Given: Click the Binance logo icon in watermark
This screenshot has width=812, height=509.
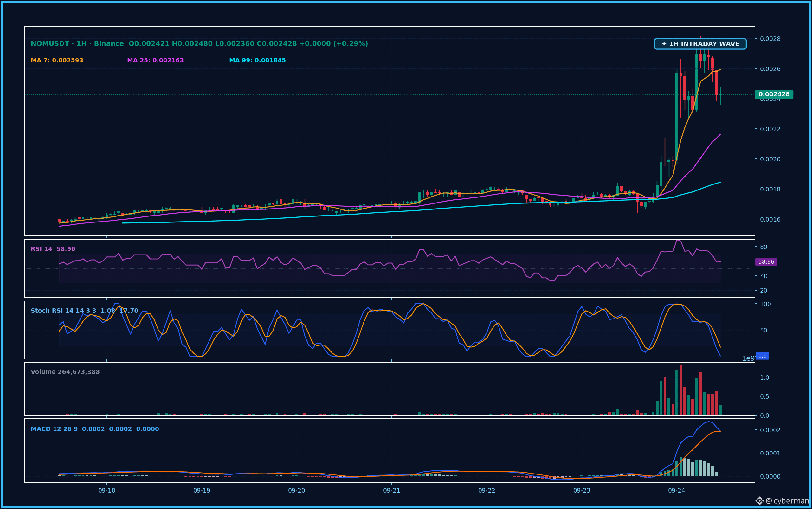Looking at the screenshot, I should click(759, 501).
